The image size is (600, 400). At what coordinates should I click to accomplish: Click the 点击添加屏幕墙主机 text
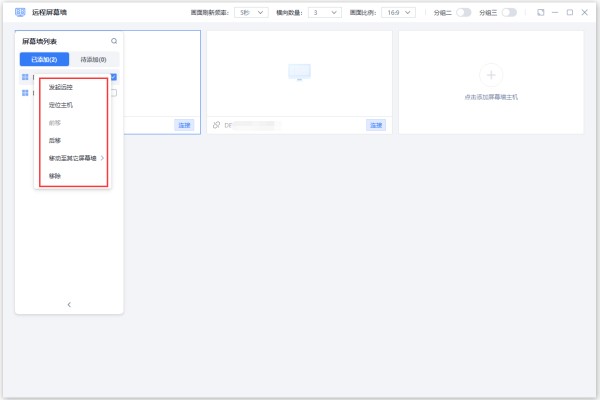point(491,97)
